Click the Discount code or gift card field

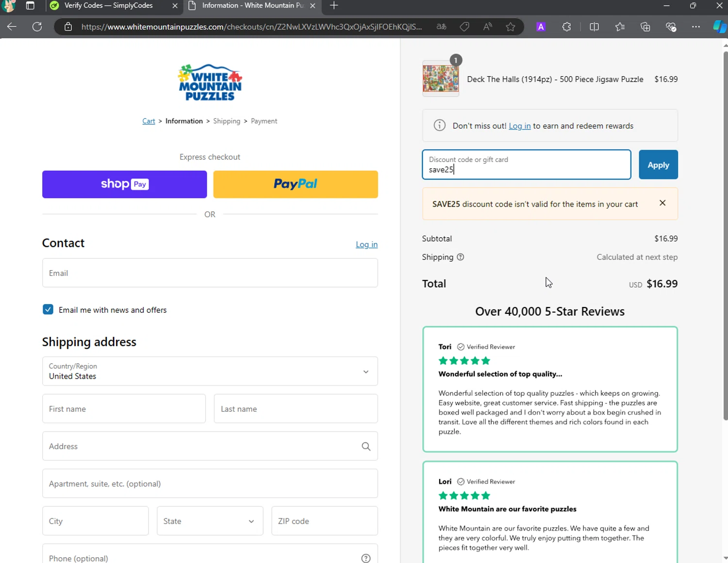527,165
